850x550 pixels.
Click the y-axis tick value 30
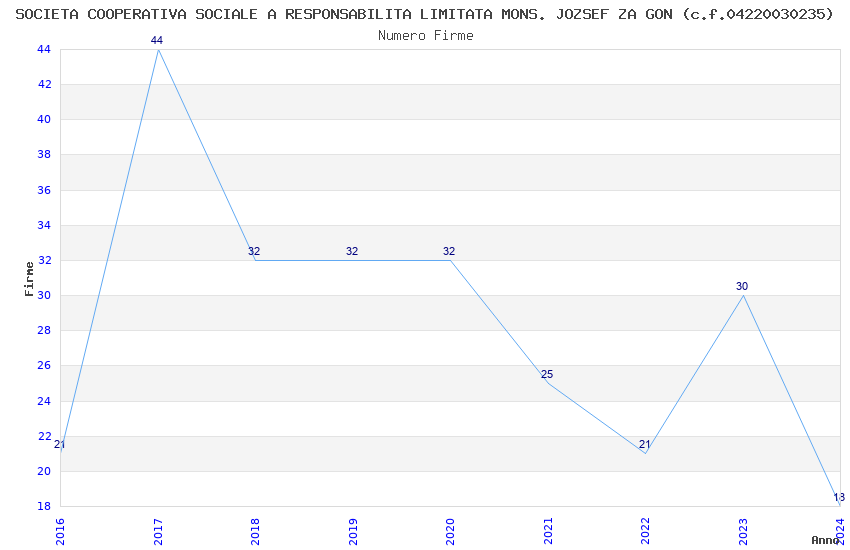44,295
